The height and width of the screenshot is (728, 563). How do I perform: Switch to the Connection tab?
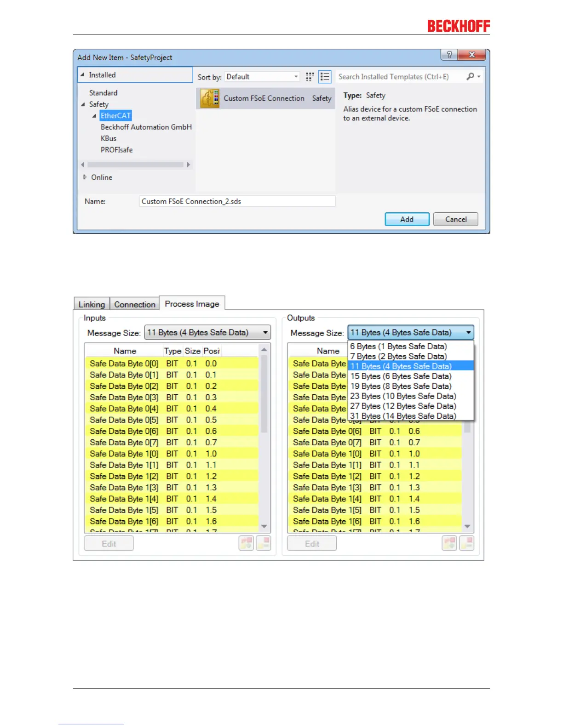(135, 304)
